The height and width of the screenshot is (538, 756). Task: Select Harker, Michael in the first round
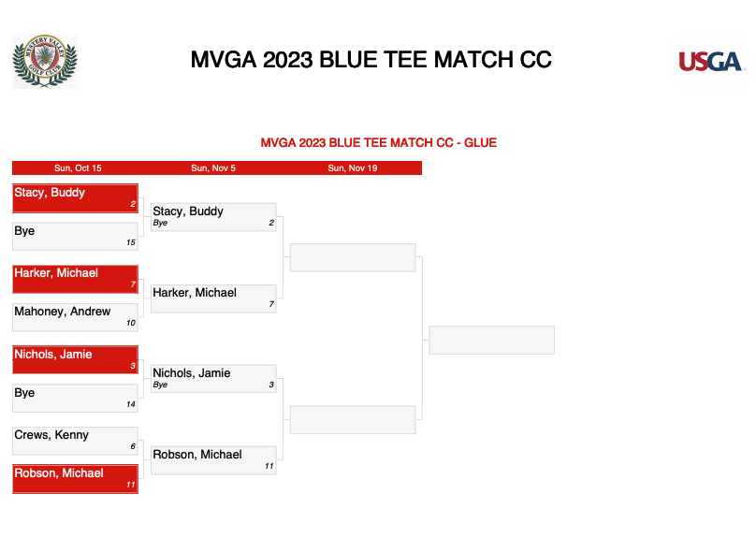75,279
